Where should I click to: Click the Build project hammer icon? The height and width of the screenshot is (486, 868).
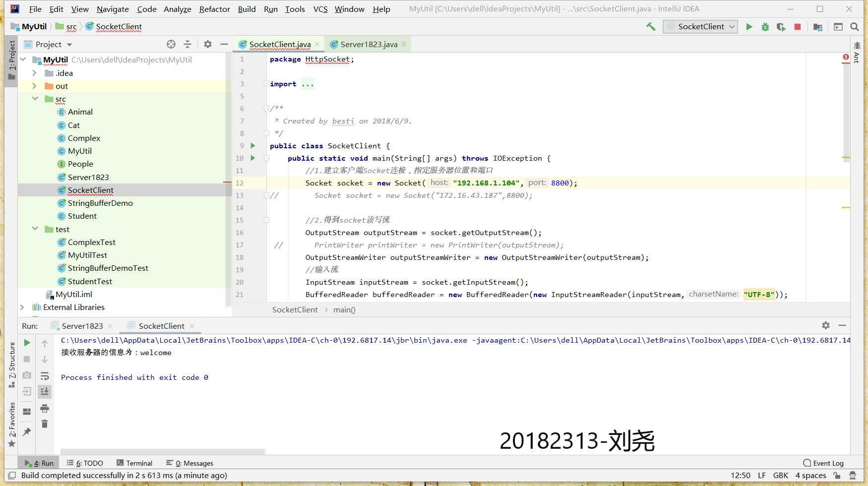point(651,27)
